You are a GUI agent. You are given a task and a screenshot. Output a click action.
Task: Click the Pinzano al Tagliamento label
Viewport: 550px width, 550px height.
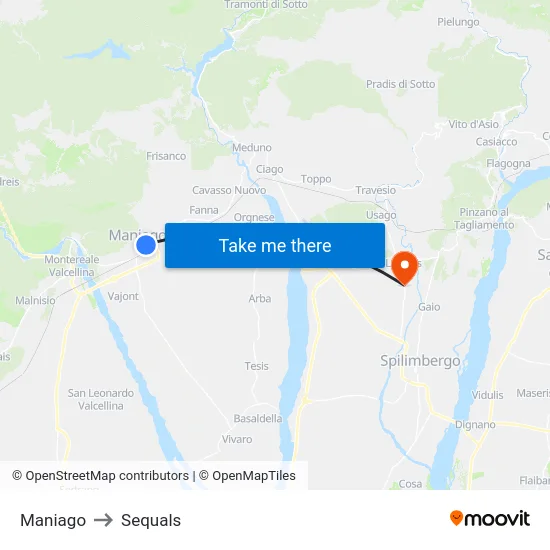484,219
